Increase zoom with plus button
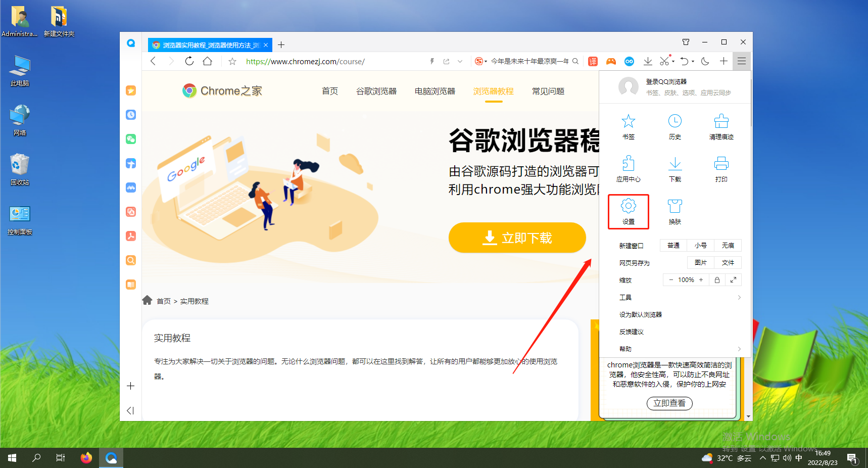 point(701,280)
